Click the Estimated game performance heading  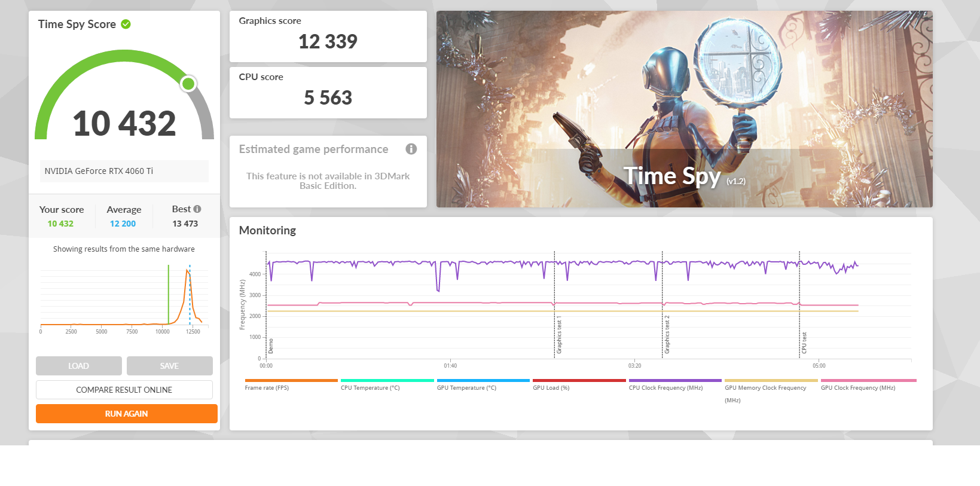(x=313, y=149)
